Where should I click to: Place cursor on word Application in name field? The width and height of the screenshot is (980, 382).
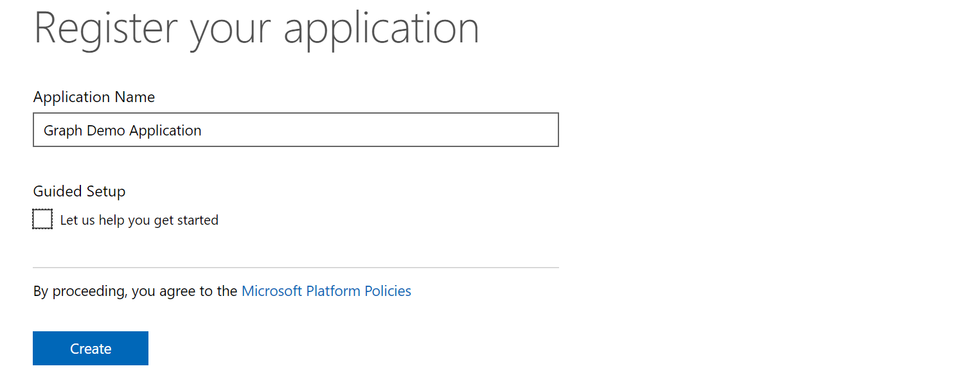point(165,130)
